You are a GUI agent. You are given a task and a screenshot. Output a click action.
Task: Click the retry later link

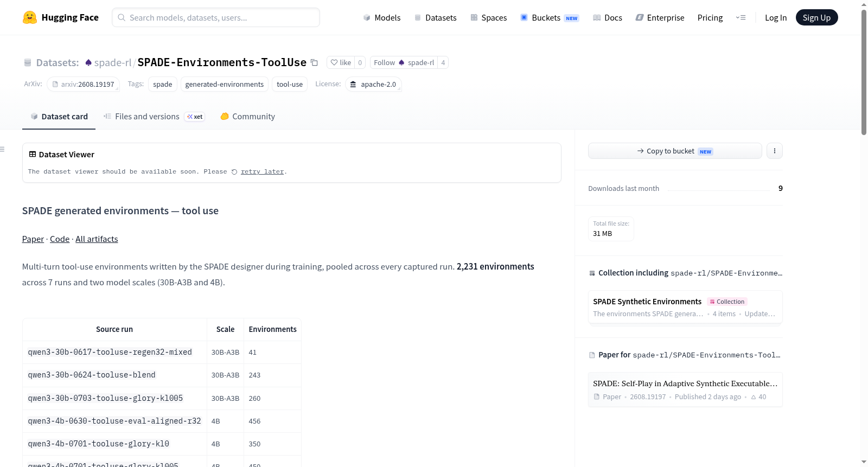(x=263, y=171)
